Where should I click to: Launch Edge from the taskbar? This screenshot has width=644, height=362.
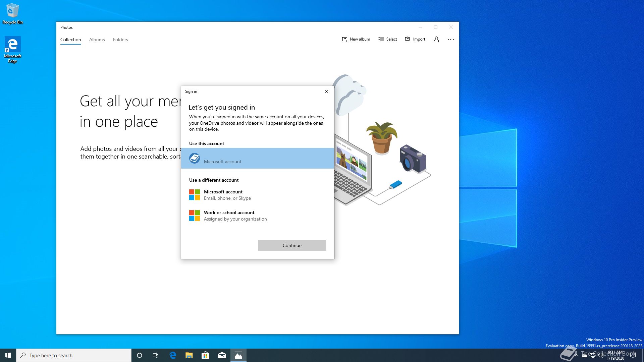173,355
